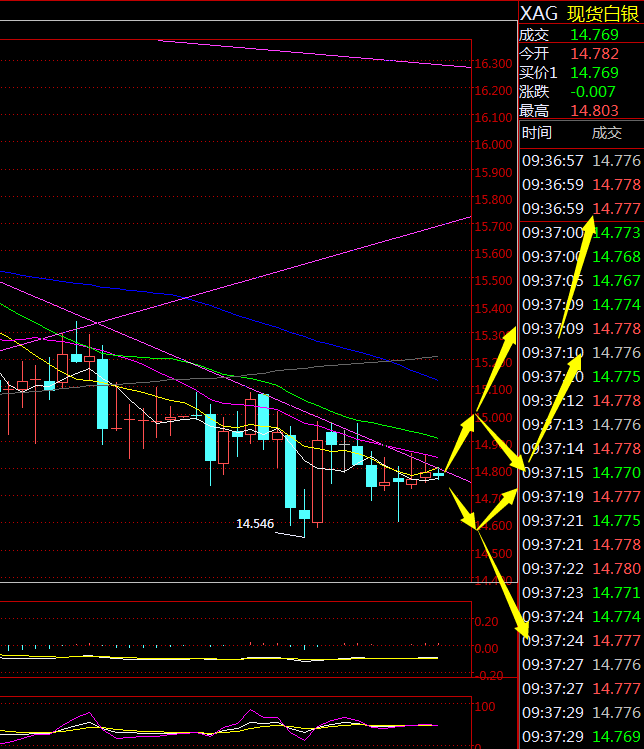Select tick row 09:36:59 at 14.777
This screenshot has width=644, height=749.
(x=581, y=209)
